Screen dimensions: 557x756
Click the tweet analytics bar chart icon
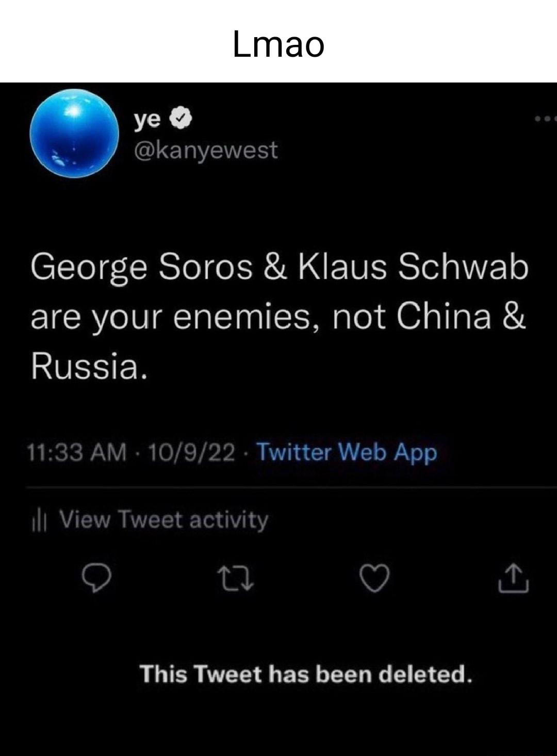41,520
